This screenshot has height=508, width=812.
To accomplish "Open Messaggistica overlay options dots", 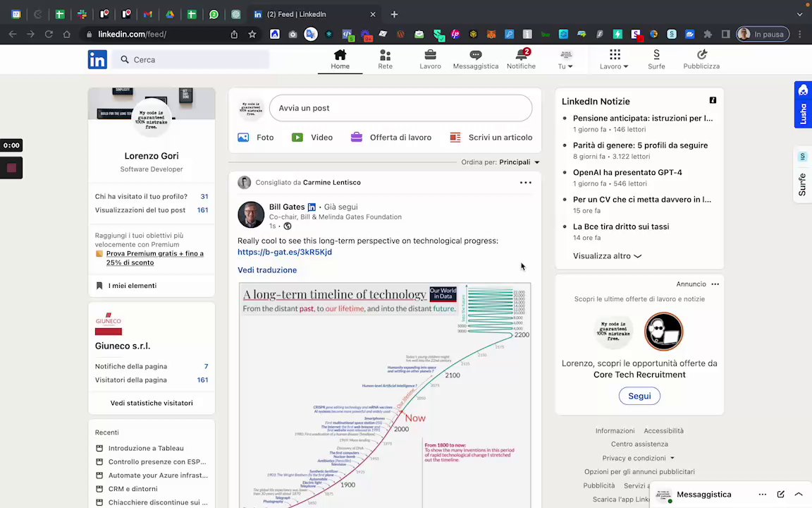I will pyautogui.click(x=762, y=495).
